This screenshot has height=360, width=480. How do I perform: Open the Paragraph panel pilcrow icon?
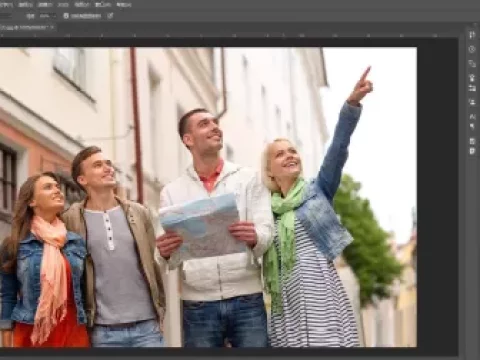(472, 126)
